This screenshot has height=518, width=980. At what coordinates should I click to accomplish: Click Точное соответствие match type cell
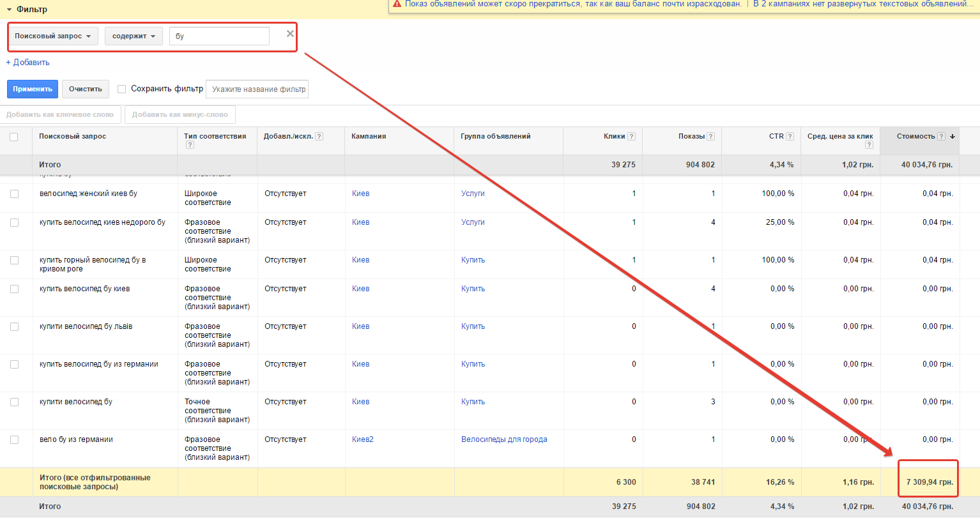coord(217,411)
